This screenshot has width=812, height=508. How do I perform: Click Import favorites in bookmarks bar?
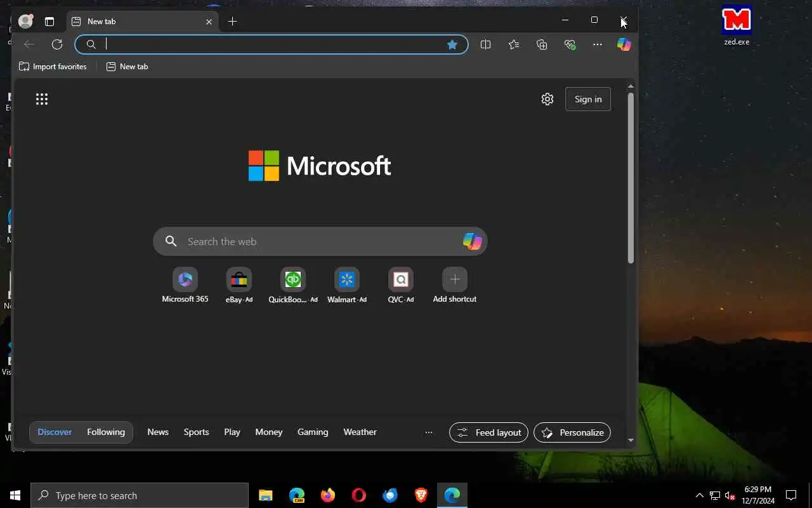tap(53, 67)
